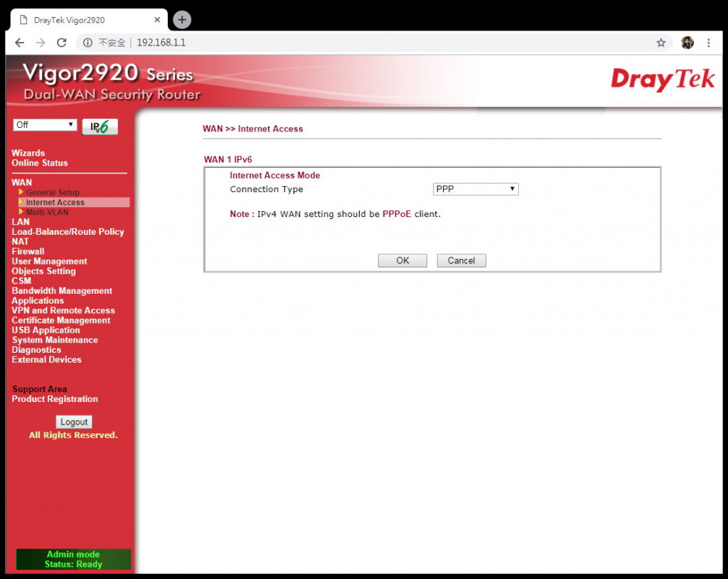Close the DrayTek Vigor2920 tab

tap(157, 20)
